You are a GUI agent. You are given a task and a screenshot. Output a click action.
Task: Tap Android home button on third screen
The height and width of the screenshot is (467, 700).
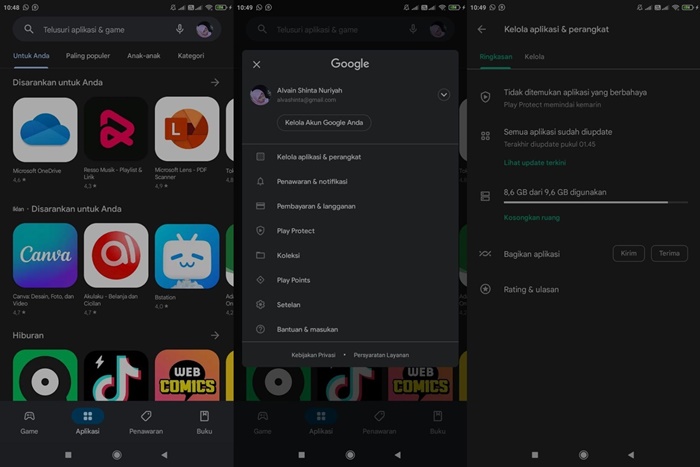coord(583,455)
